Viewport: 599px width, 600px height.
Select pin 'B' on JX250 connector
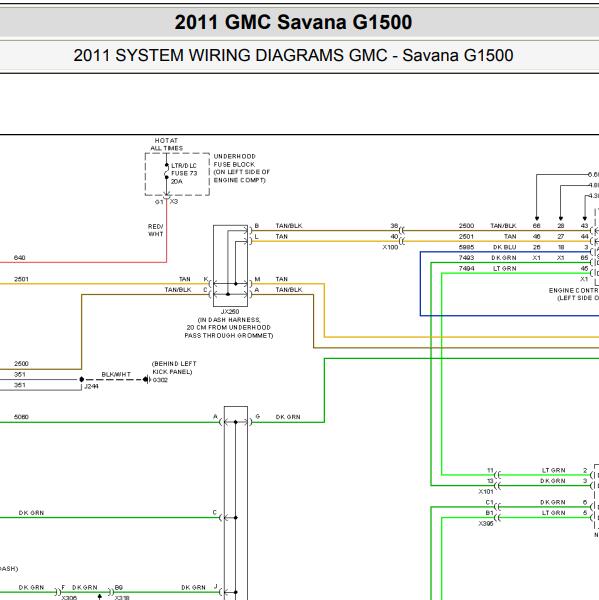[257, 226]
